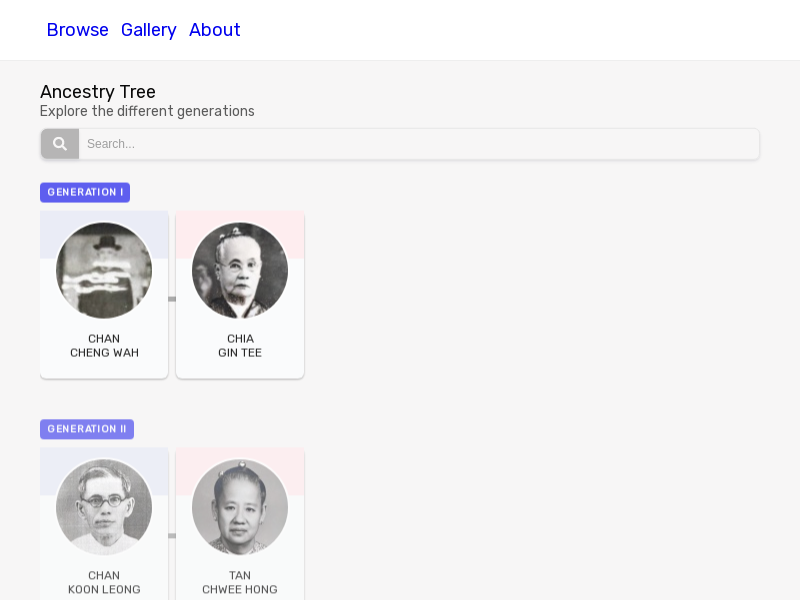Viewport: 800px width, 600px height.
Task: Click the Ancestry Tree heading
Action: pyautogui.click(x=98, y=92)
